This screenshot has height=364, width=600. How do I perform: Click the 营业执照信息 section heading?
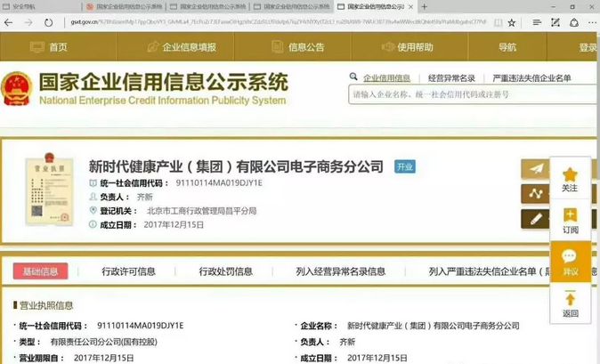tap(46, 305)
